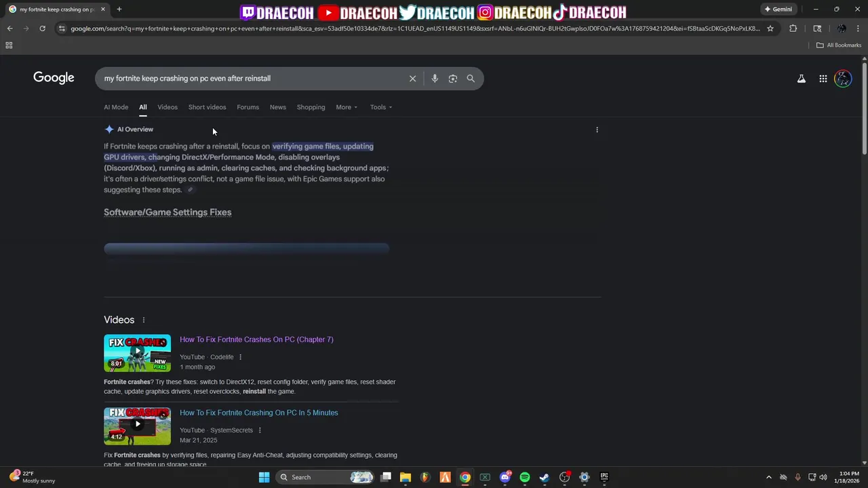Open 'How To Fix Fortnite Crashing On PC In 5 Minutes'
Image resolution: width=868 pixels, height=488 pixels.
(x=258, y=413)
